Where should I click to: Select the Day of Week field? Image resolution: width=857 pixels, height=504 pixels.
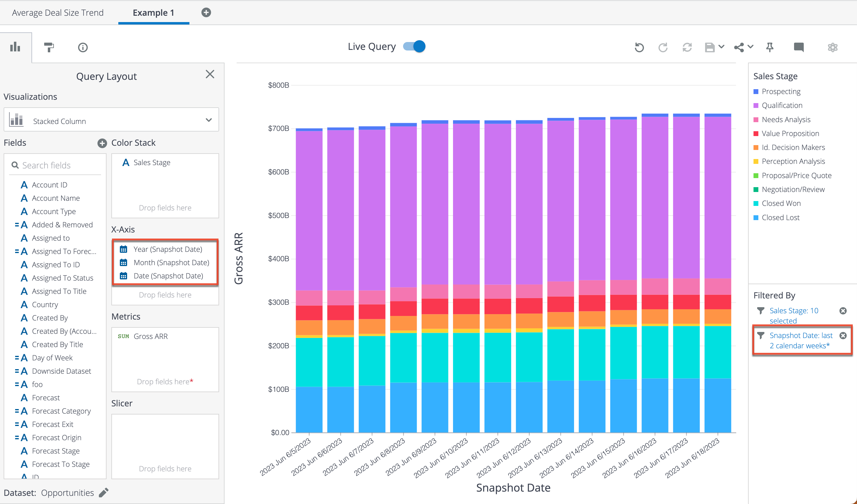(x=52, y=358)
